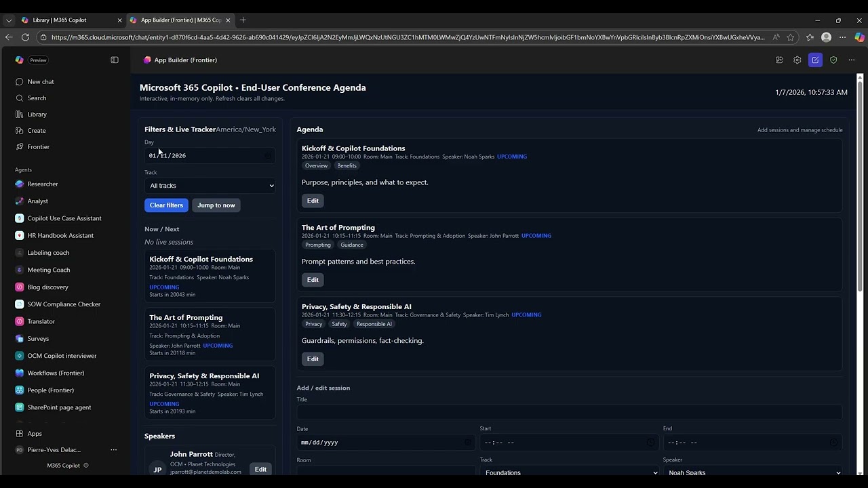868x488 pixels.
Task: Edit Privacy, Safety & Responsible AI session
Action: click(313, 359)
